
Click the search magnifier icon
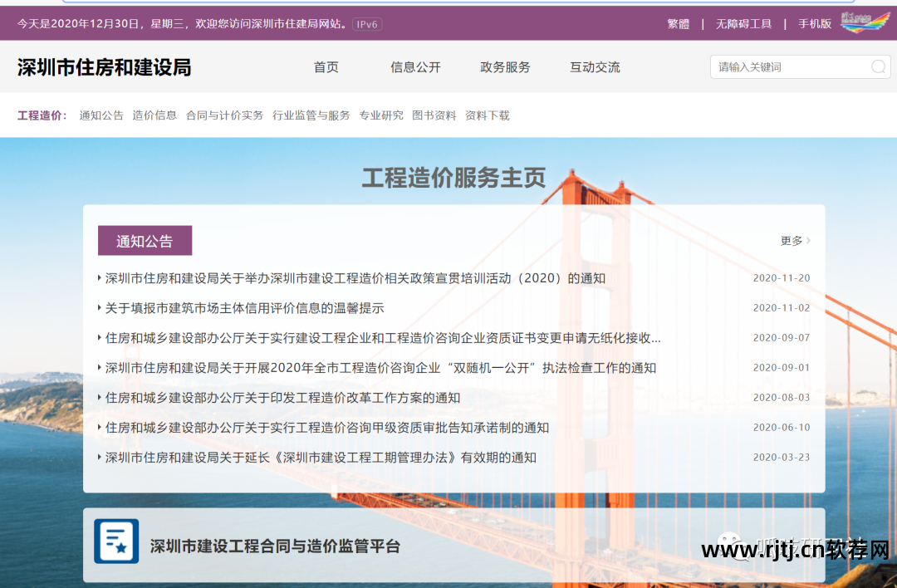point(878,67)
